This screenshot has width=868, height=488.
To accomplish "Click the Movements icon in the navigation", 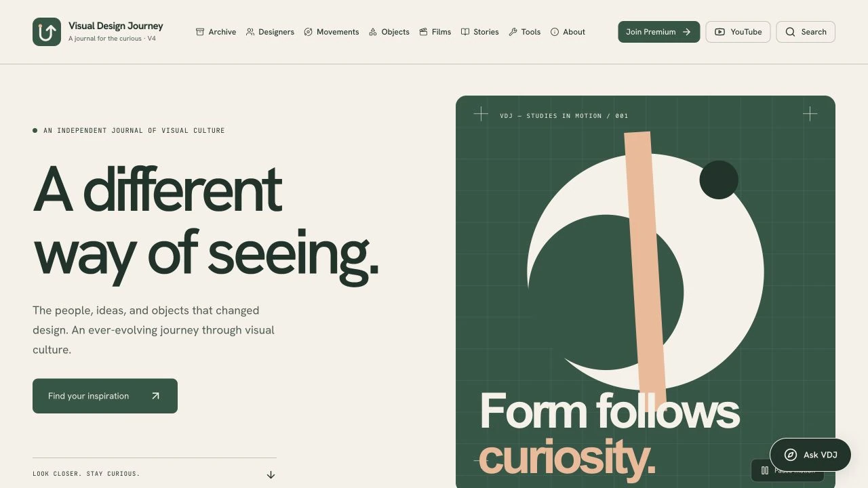I will pos(309,32).
